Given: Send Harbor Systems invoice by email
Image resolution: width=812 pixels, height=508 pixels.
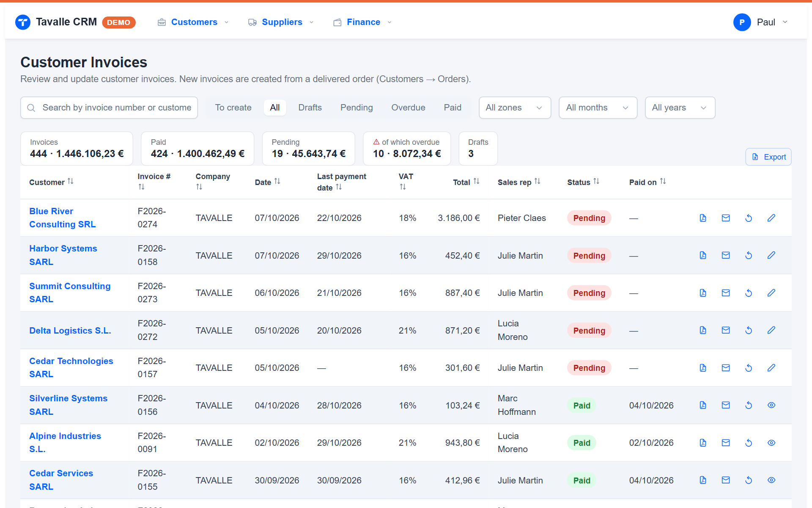Looking at the screenshot, I should pos(726,255).
